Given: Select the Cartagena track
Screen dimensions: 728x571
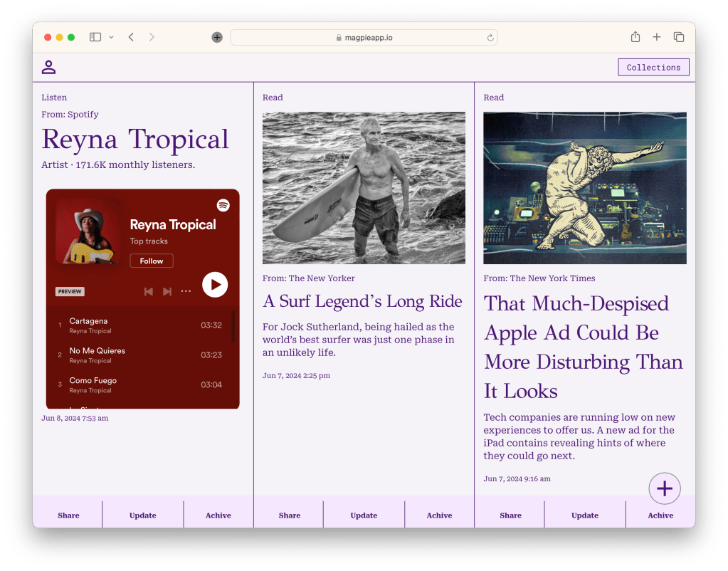Looking at the screenshot, I should pos(88,322).
